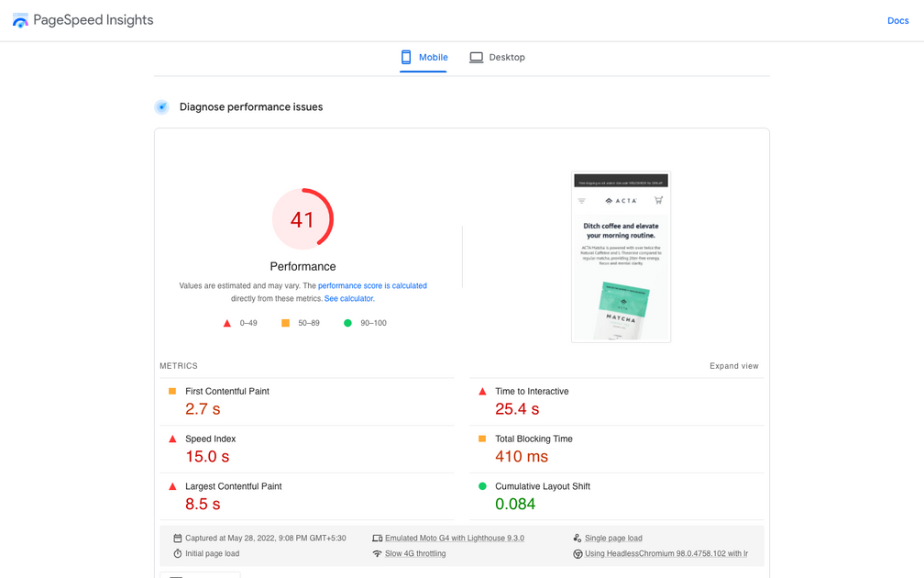
Task: Open the Docs link
Action: point(897,20)
